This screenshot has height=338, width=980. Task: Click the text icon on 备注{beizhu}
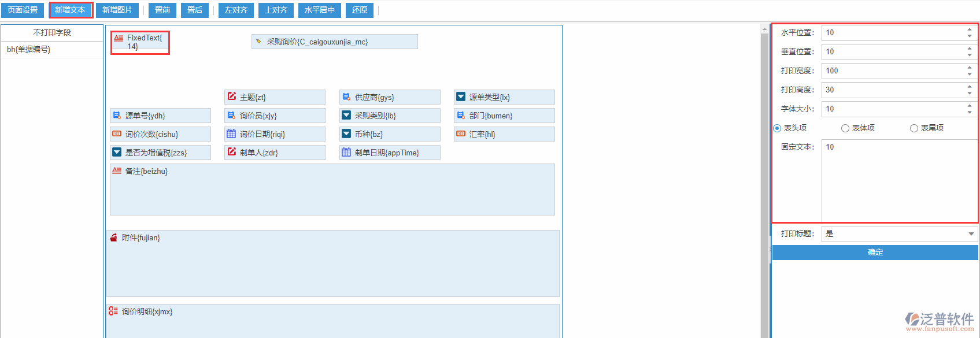(117, 171)
